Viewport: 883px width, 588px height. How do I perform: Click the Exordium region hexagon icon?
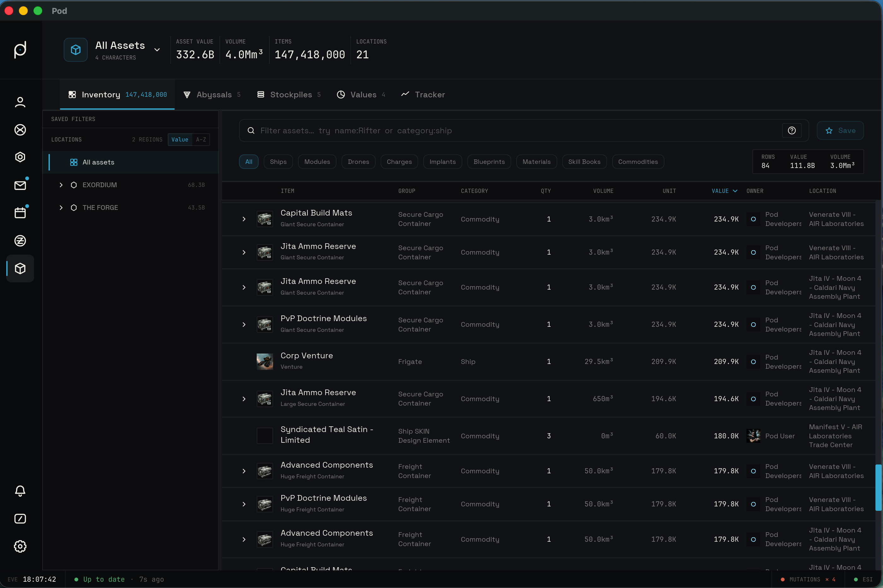coord(74,185)
